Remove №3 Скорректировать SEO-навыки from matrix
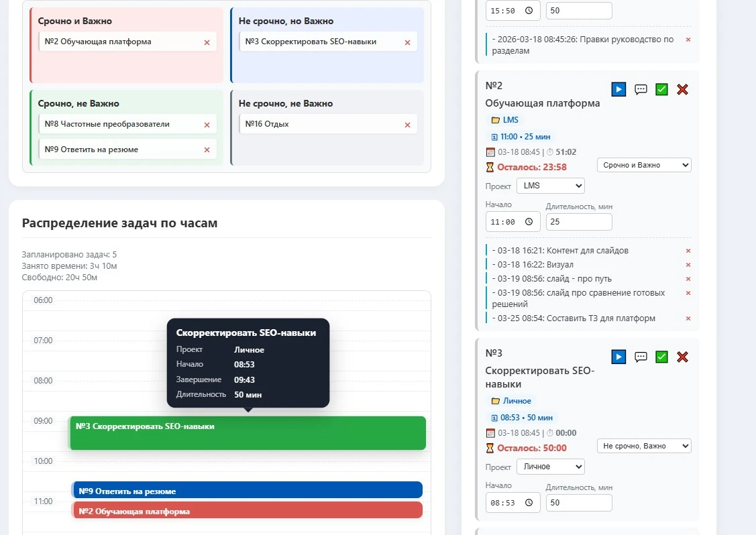The width and height of the screenshot is (756, 535). click(x=407, y=42)
